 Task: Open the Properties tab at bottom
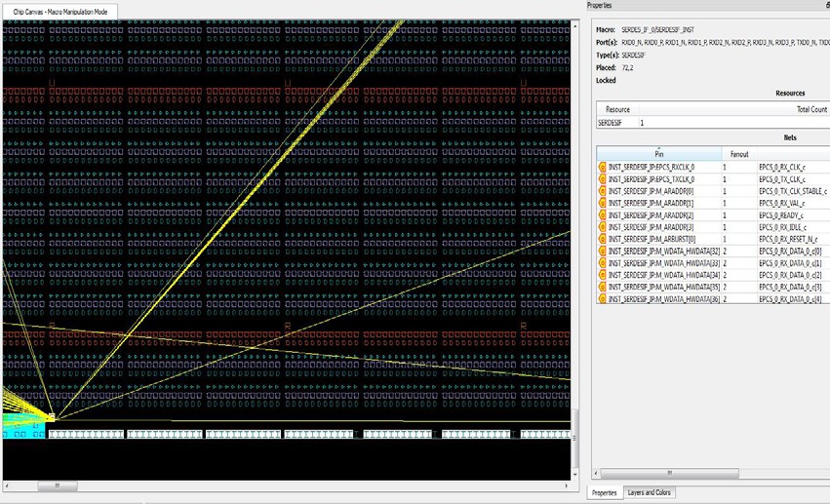(605, 493)
